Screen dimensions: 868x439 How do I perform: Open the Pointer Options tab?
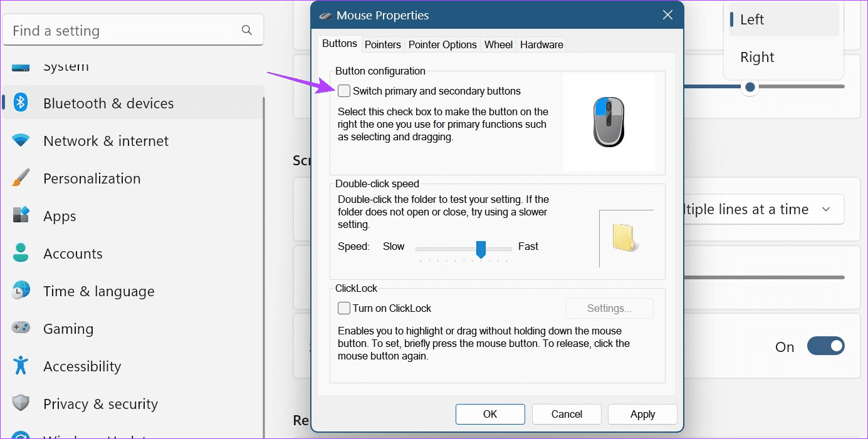pos(442,44)
